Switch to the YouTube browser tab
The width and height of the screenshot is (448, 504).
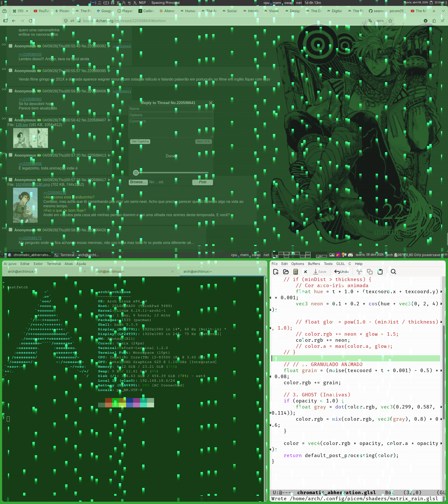tap(41, 11)
